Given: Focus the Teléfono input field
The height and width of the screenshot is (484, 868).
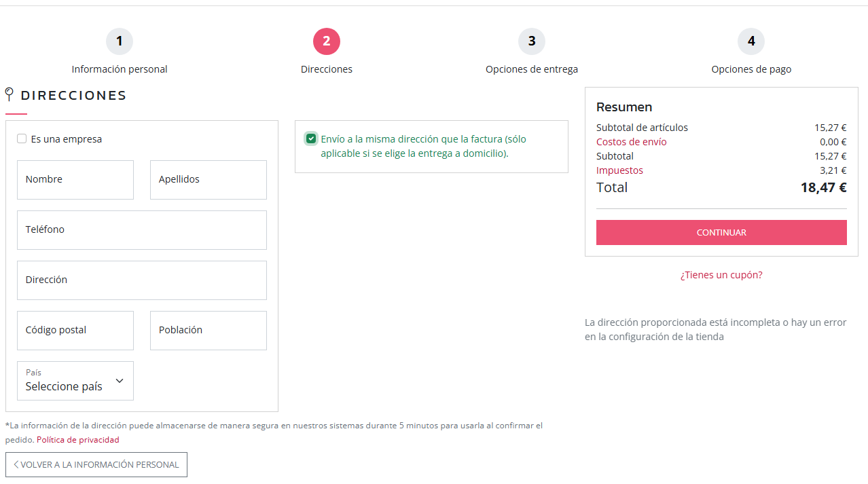Looking at the screenshot, I should click(142, 230).
